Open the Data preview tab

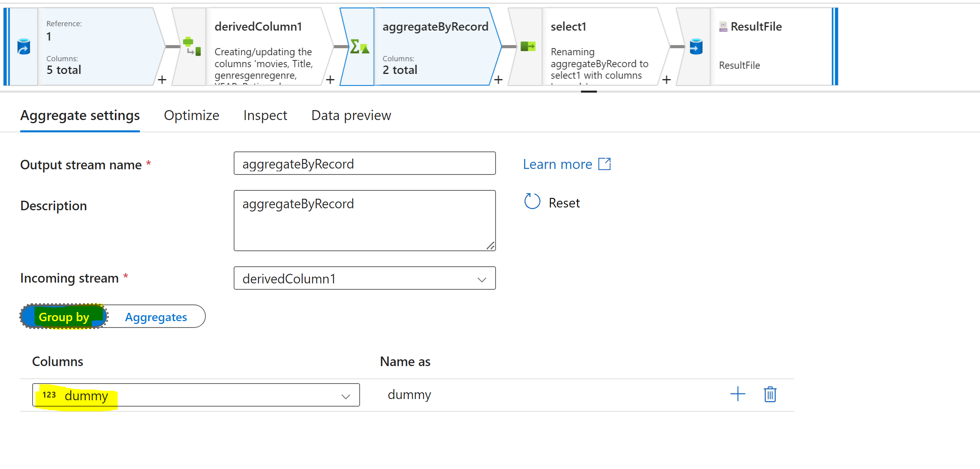pos(351,116)
